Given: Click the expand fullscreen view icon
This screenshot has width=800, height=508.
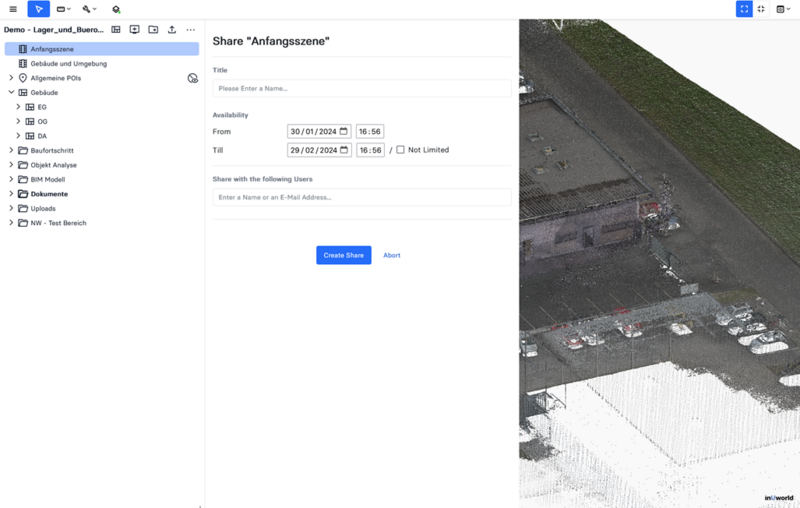Looking at the screenshot, I should point(744,9).
